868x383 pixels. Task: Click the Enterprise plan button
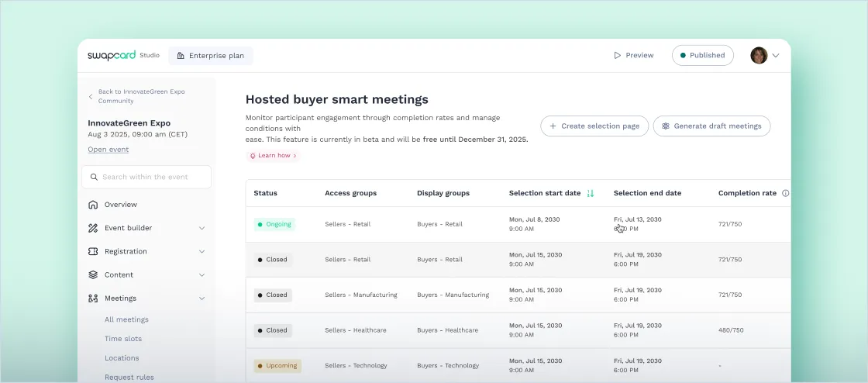(210, 55)
